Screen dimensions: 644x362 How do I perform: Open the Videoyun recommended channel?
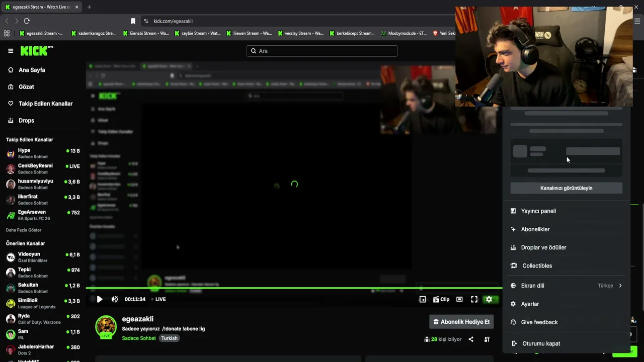point(43,257)
